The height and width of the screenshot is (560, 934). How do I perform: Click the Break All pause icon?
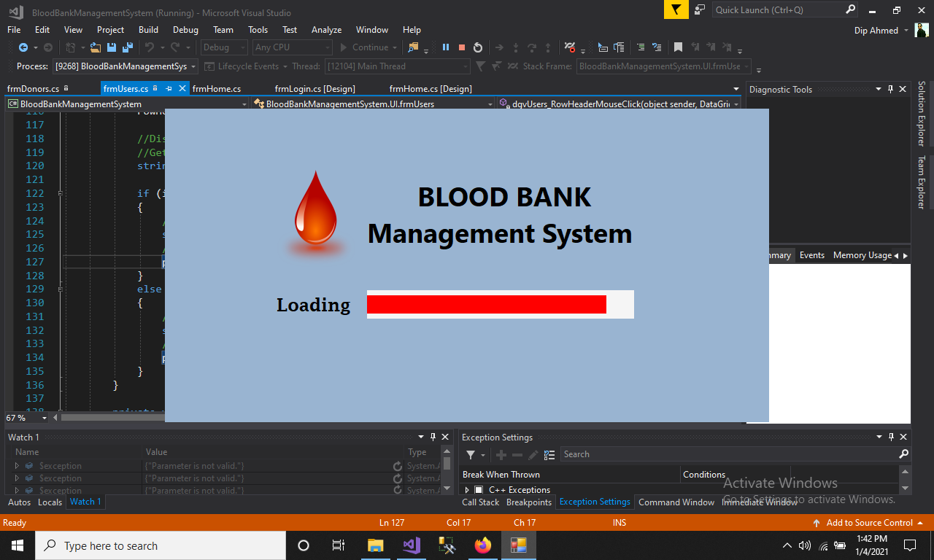pyautogui.click(x=446, y=47)
